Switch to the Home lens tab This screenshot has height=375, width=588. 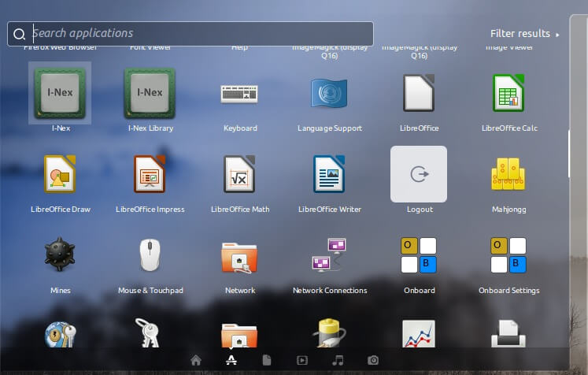click(196, 360)
